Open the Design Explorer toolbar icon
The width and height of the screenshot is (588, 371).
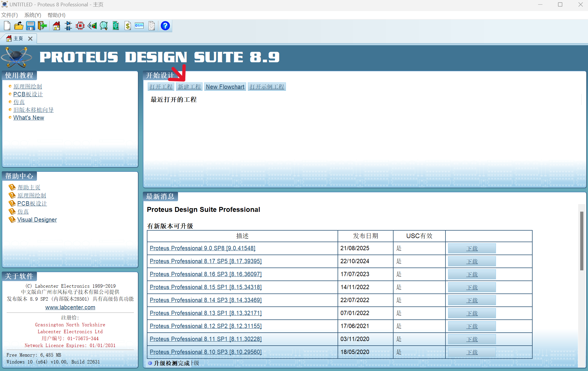[x=116, y=26]
